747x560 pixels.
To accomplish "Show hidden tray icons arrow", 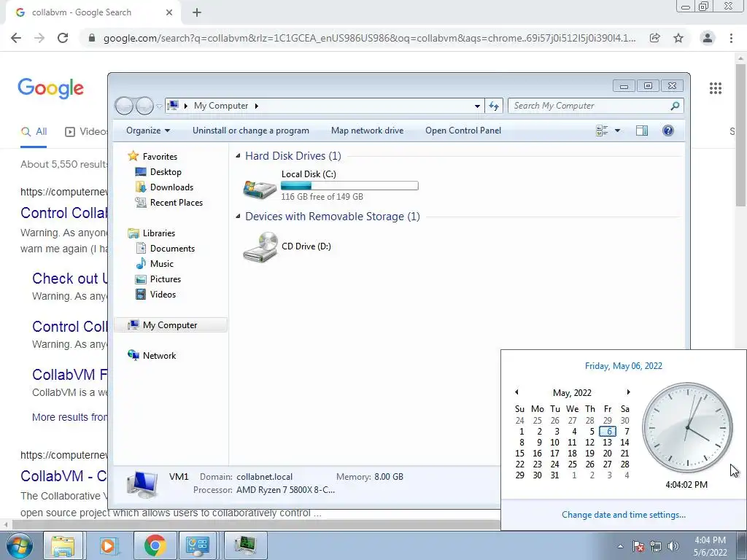I will point(620,546).
